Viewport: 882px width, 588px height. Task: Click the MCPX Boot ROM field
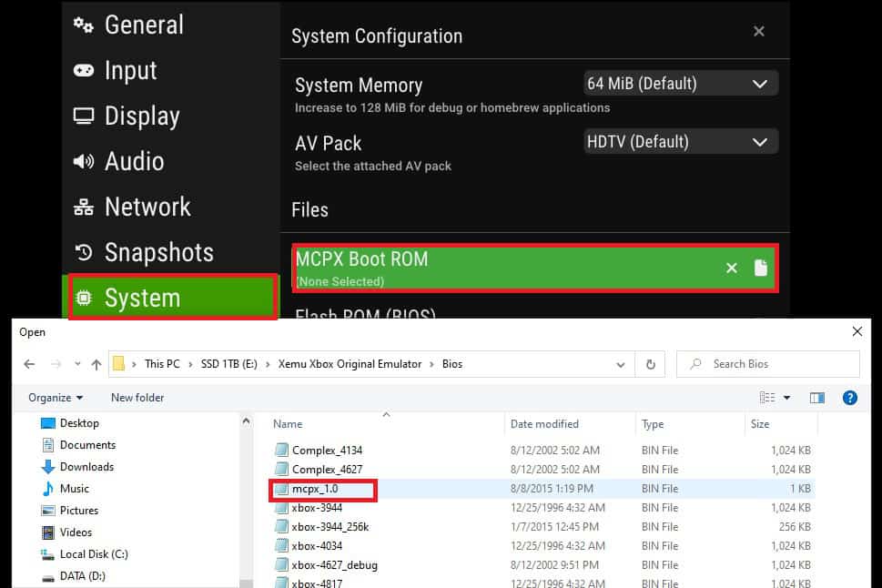535,268
